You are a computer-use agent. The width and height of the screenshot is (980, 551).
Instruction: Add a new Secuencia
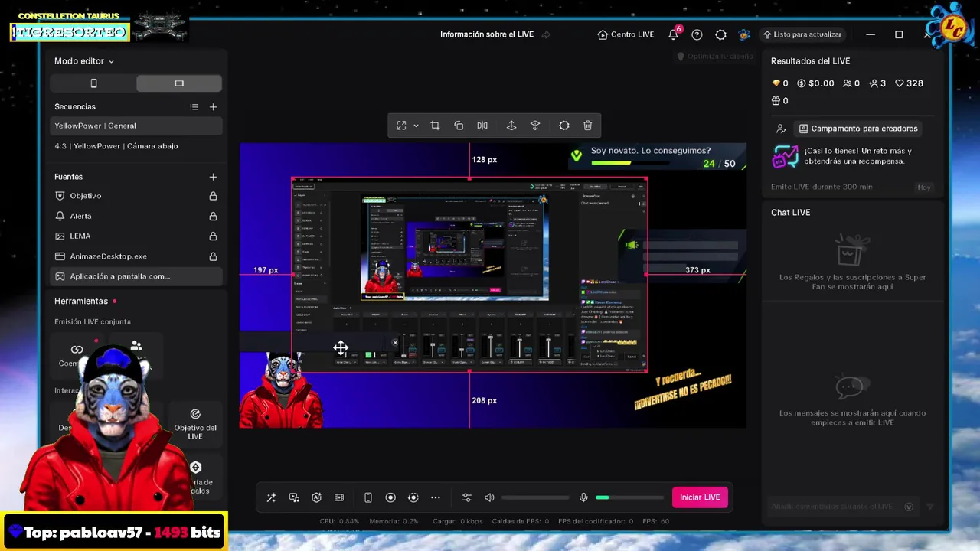point(213,107)
